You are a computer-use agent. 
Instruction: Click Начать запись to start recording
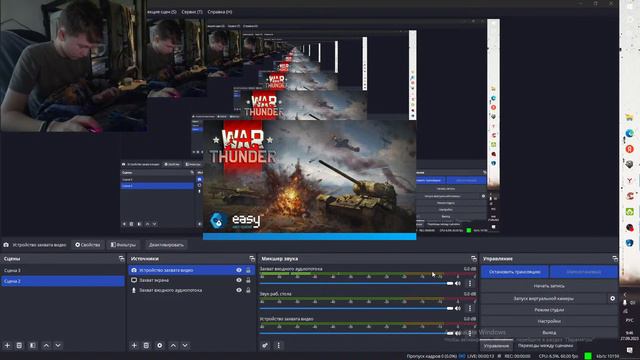point(549,286)
